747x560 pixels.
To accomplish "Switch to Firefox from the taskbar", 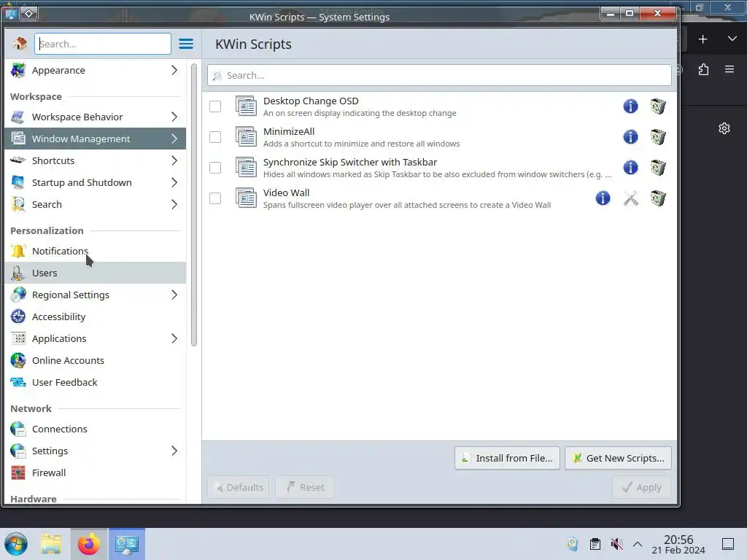I will tap(89, 544).
